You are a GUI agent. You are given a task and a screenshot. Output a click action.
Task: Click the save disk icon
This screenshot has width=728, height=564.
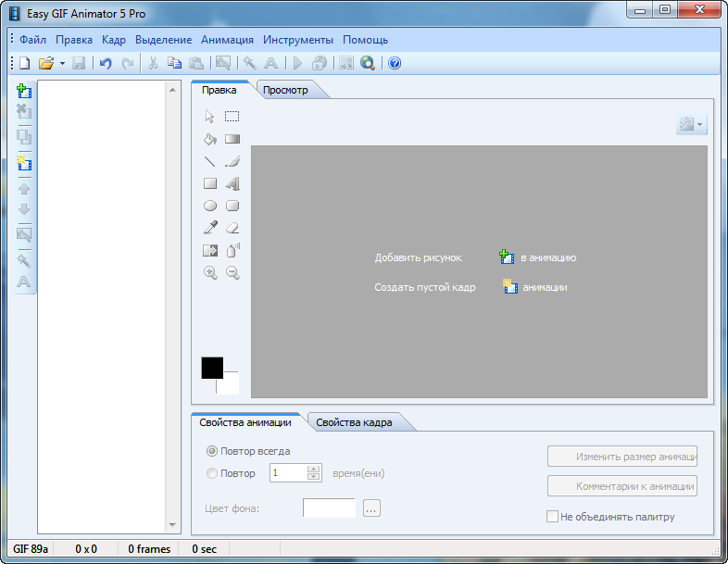tap(79, 63)
